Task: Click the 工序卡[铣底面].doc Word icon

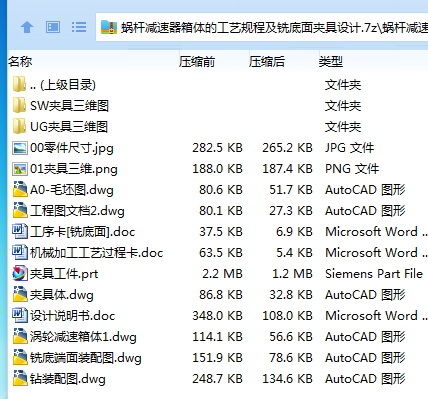Action: [x=20, y=231]
